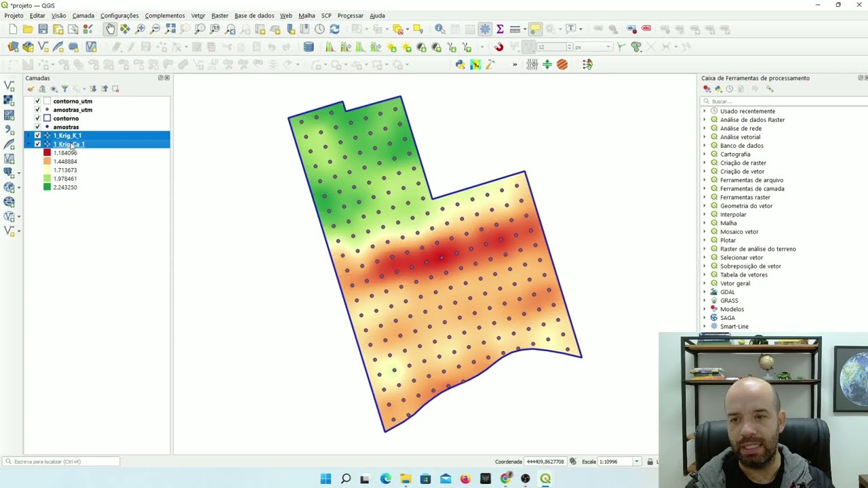Save the project with the floppy disk icon
This screenshot has height=488, width=868.
click(x=43, y=29)
